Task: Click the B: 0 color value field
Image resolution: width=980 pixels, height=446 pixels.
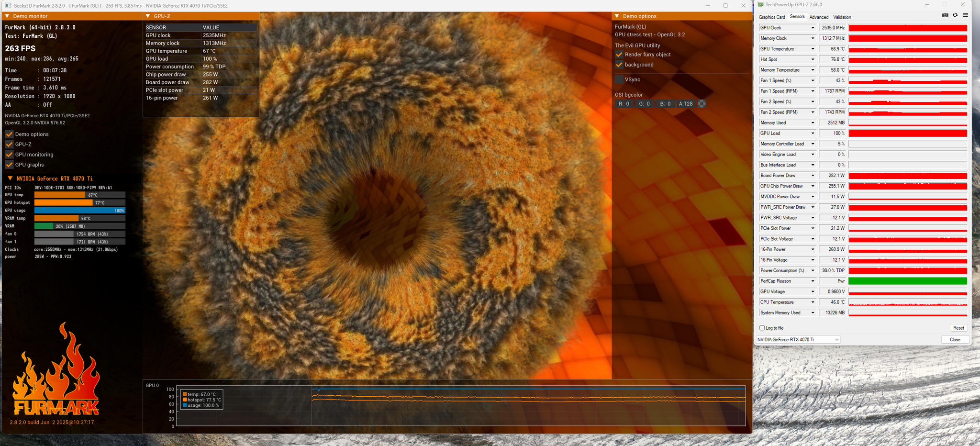Action: [665, 104]
